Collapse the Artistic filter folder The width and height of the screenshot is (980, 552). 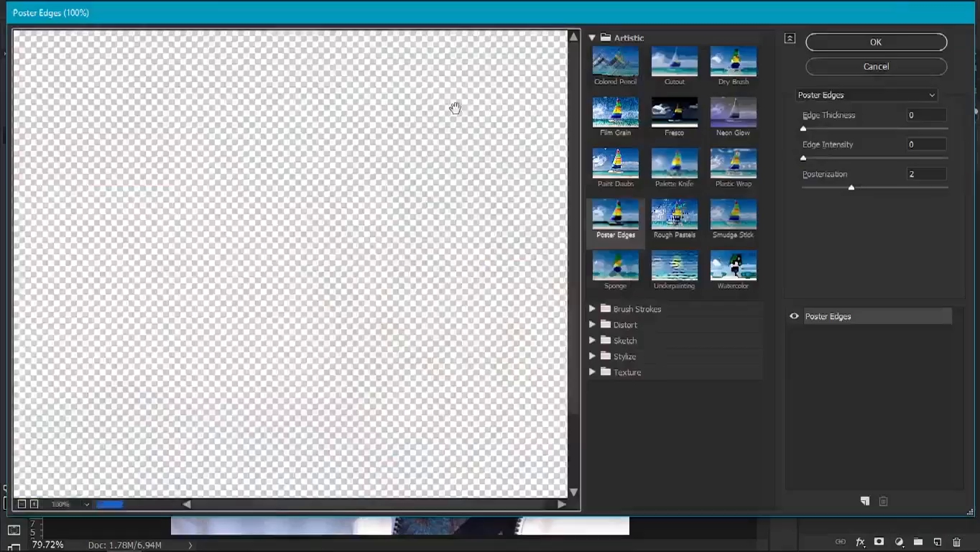(592, 37)
